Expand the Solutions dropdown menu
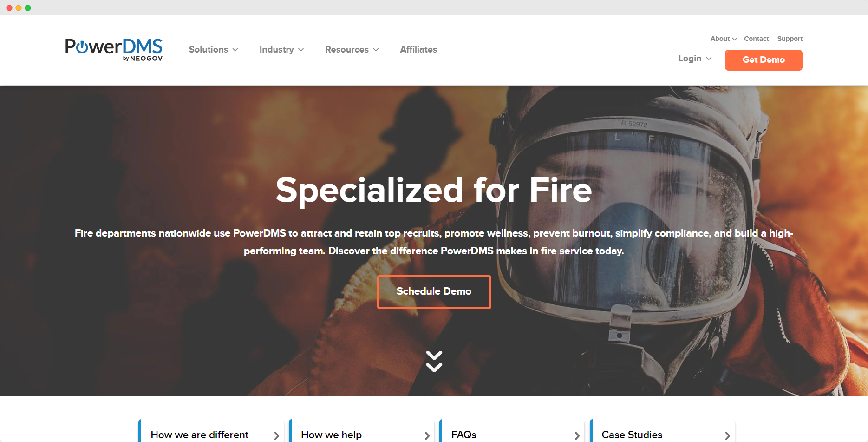This screenshot has height=442, width=868. [213, 49]
